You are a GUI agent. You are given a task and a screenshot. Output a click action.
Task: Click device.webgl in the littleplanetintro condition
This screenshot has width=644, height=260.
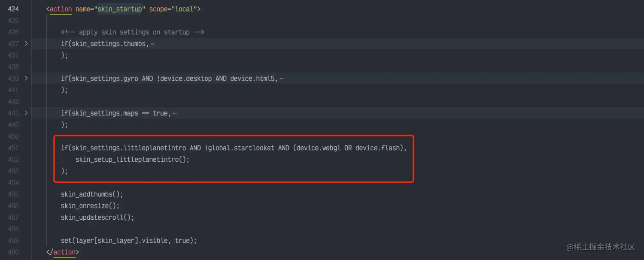318,148
